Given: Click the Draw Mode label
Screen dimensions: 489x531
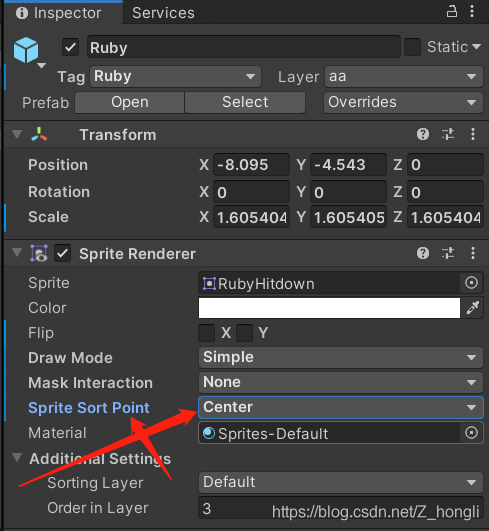Looking at the screenshot, I should [70, 358].
